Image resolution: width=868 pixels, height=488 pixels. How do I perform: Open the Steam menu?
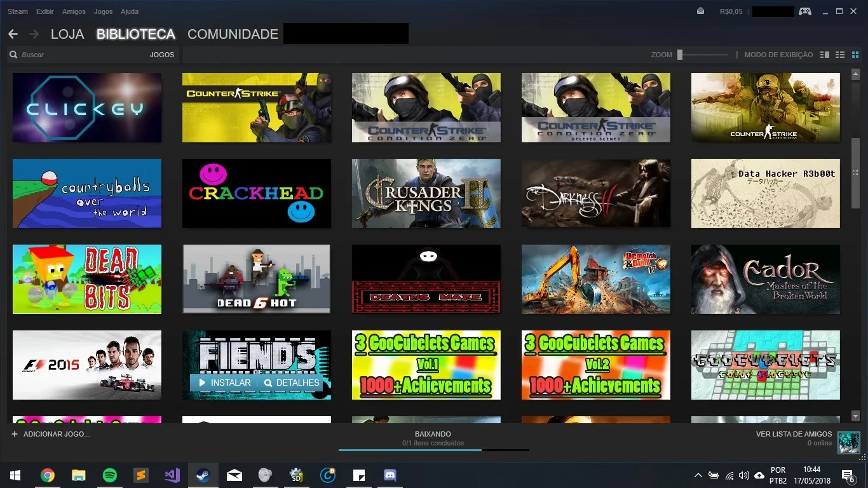(18, 11)
